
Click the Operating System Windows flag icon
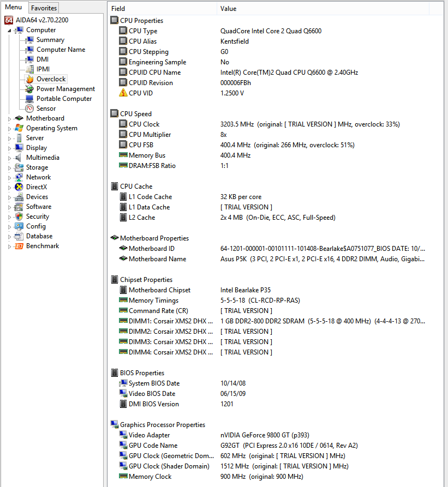pos(19,128)
